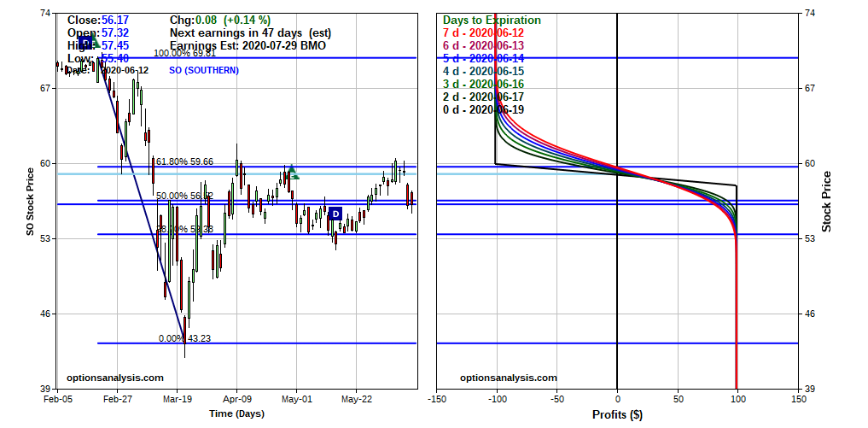The image size is (868, 428).
Task: Click the 50.00% Fibonacci level label
Action: pyautogui.click(x=184, y=196)
